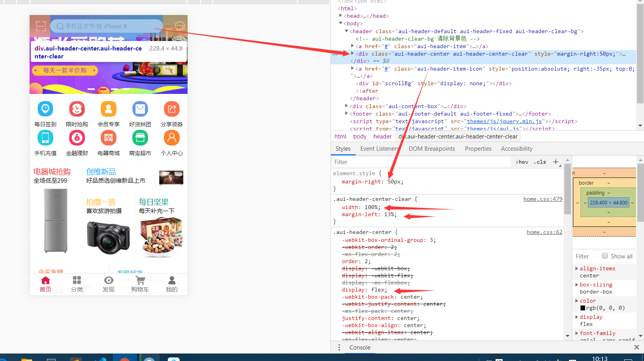Expand the selected aui-header-center div node

[353, 53]
